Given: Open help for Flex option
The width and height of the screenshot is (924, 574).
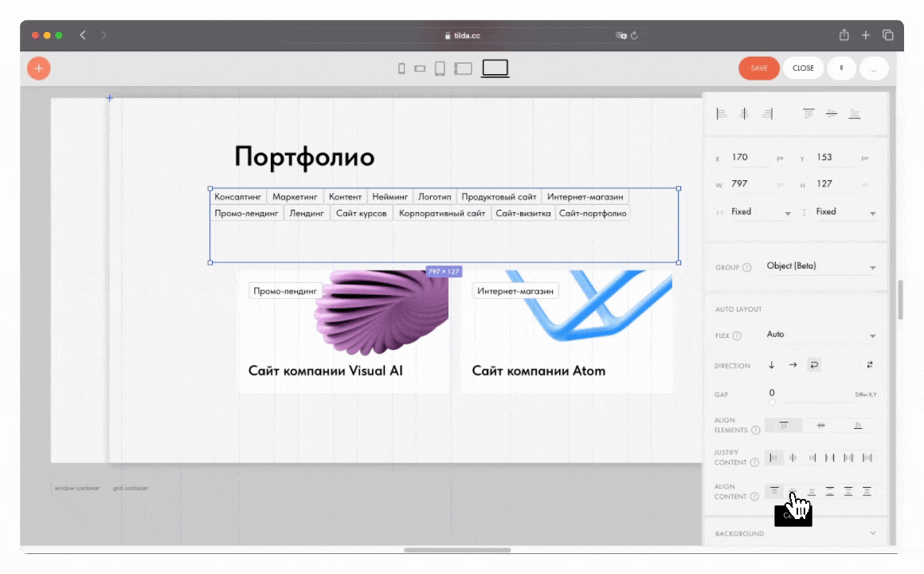Looking at the screenshot, I should pyautogui.click(x=737, y=336).
